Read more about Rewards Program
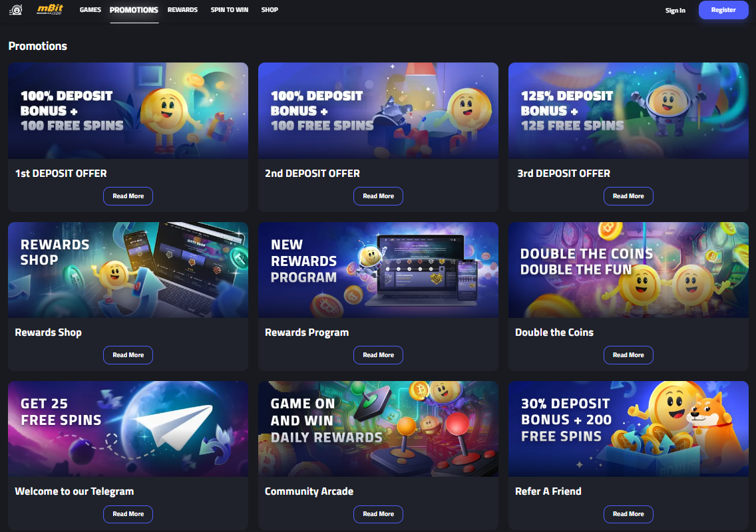 point(379,355)
